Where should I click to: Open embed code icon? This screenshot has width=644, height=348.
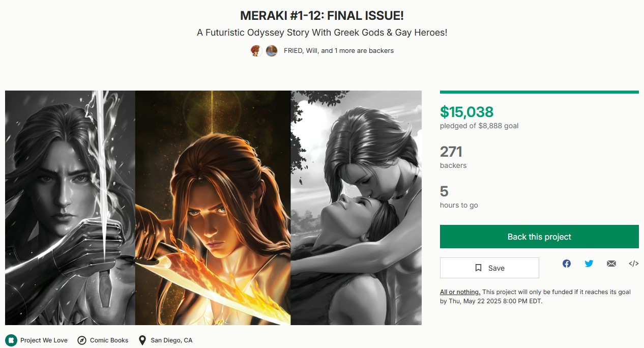tap(634, 264)
